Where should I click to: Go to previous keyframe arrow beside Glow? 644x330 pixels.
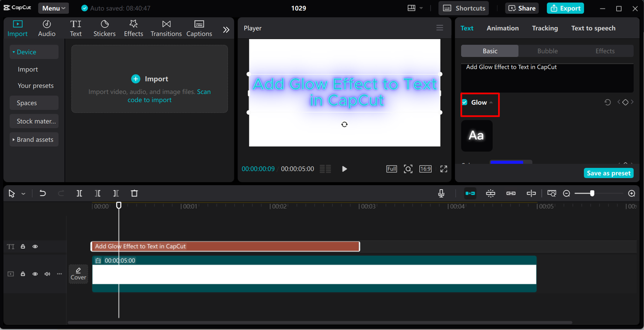click(619, 102)
